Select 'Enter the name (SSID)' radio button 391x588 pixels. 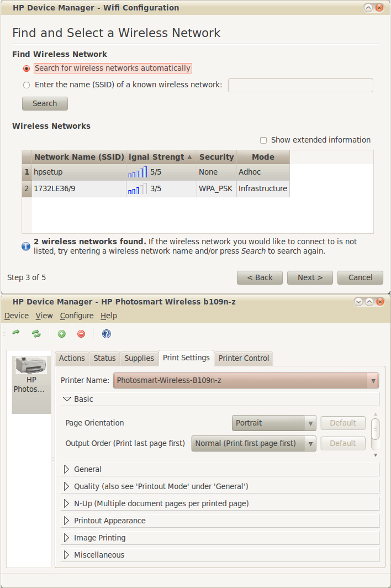(27, 85)
